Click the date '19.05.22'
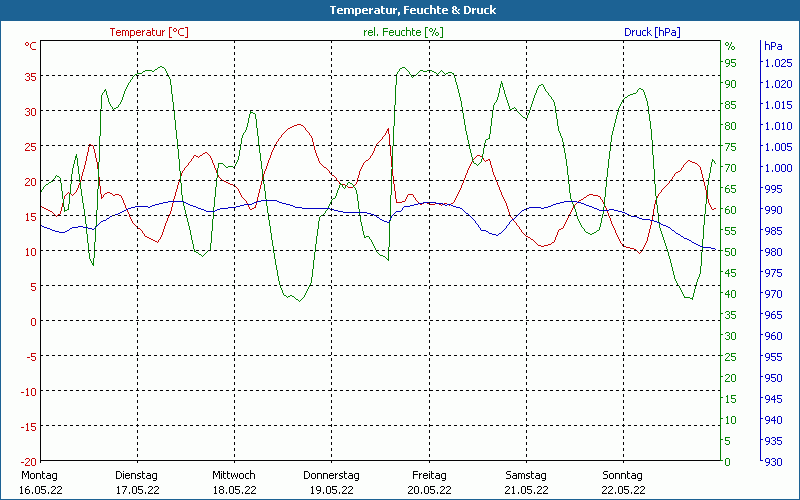 click(x=332, y=490)
